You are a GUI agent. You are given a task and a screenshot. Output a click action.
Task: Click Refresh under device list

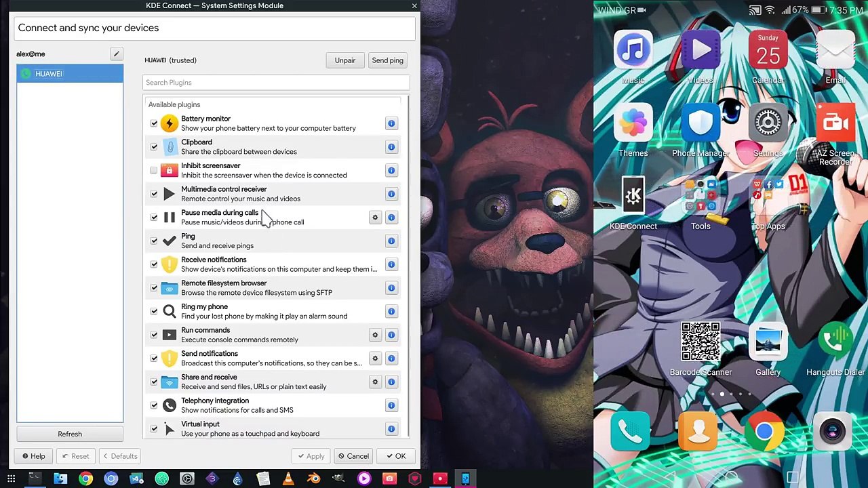coord(70,434)
